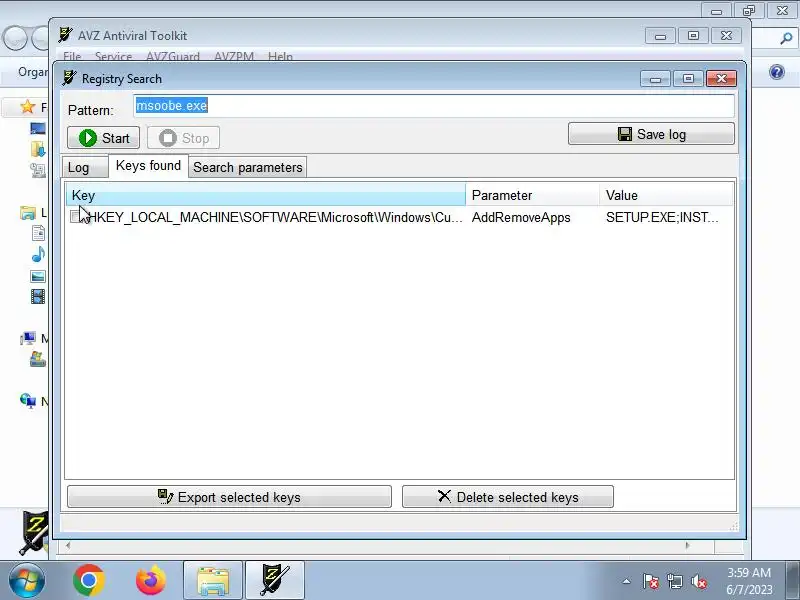Click the Downloads icon in Explorer sidebar
Viewport: 800px width, 600px height.
click(x=38, y=149)
